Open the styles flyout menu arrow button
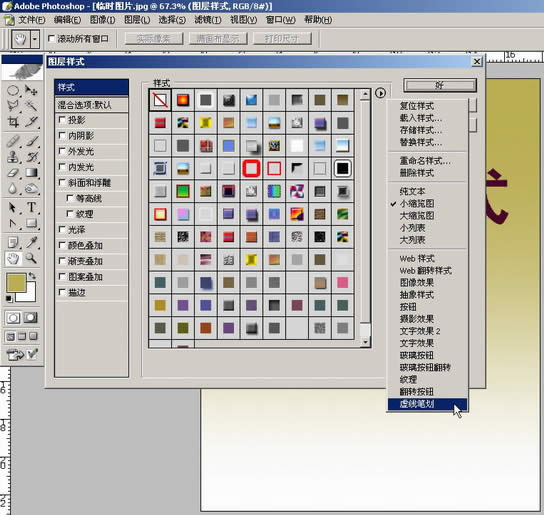This screenshot has height=515, width=544. click(380, 93)
